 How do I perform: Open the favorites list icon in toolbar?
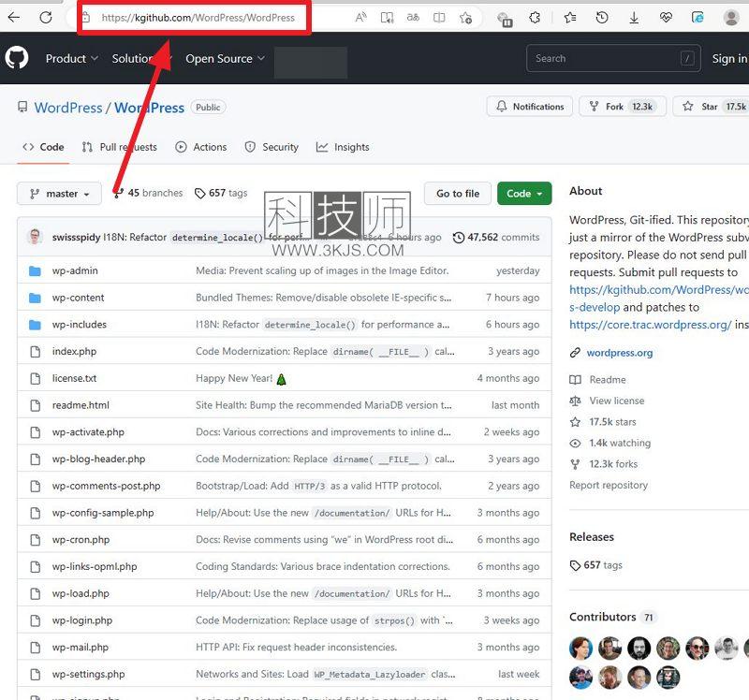[x=569, y=18]
